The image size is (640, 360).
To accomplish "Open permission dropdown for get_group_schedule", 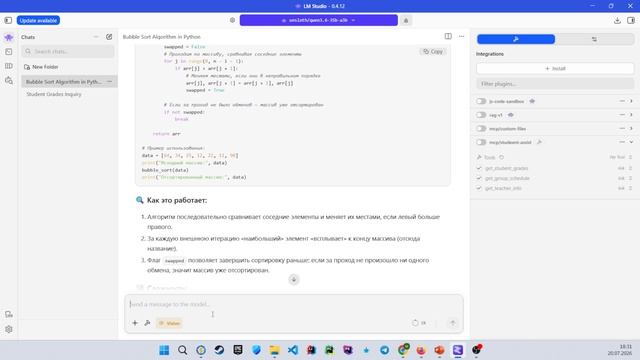I will pyautogui.click(x=625, y=178).
